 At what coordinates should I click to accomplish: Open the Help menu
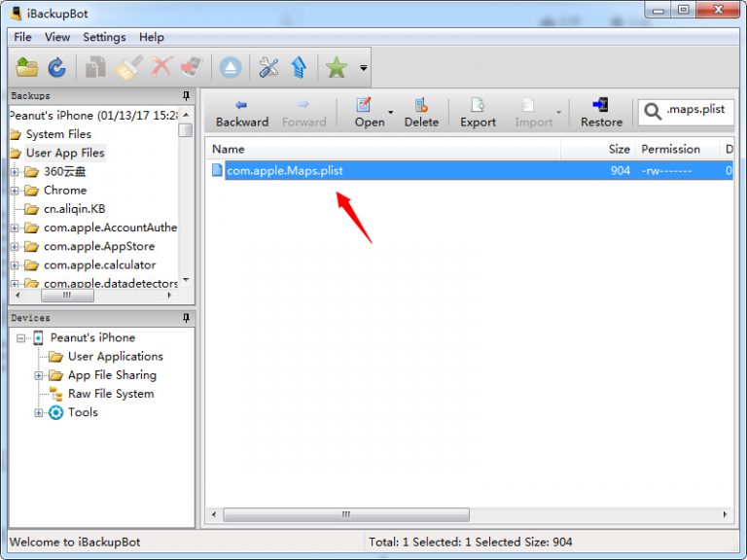click(x=152, y=37)
